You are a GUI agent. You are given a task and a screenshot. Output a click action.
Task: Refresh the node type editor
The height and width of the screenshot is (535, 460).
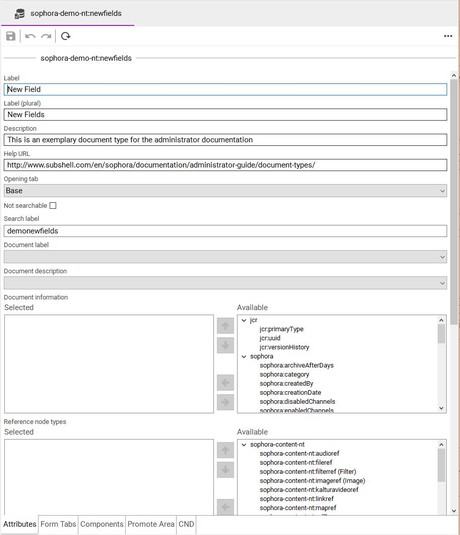(x=66, y=36)
